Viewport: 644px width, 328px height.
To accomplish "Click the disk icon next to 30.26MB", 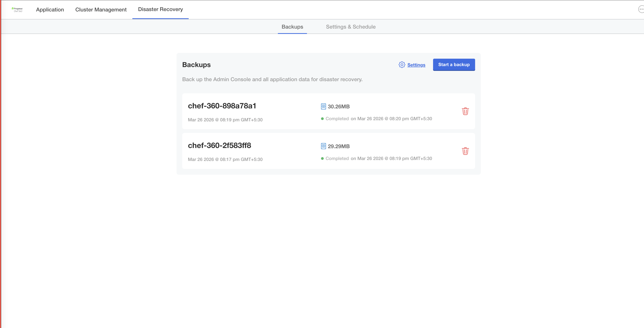I will pos(323,106).
